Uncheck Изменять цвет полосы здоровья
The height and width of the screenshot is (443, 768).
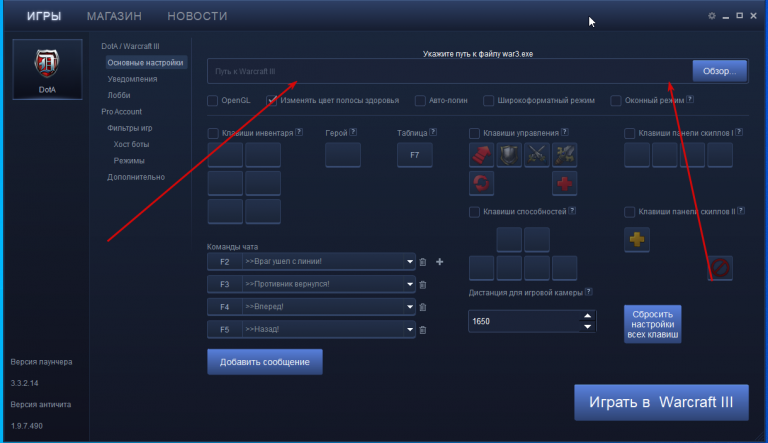click(271, 100)
